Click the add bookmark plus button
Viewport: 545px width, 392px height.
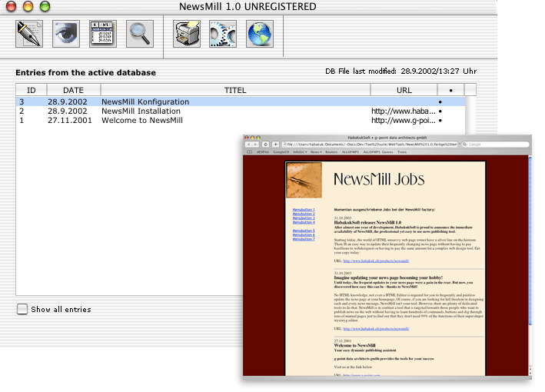(x=275, y=145)
